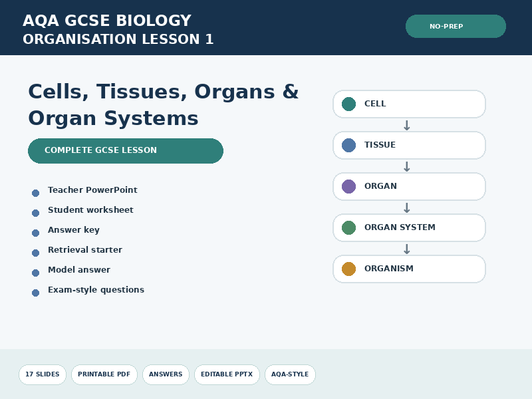Click the 'Model answer' list item
The image size is (532, 399).
point(79,270)
